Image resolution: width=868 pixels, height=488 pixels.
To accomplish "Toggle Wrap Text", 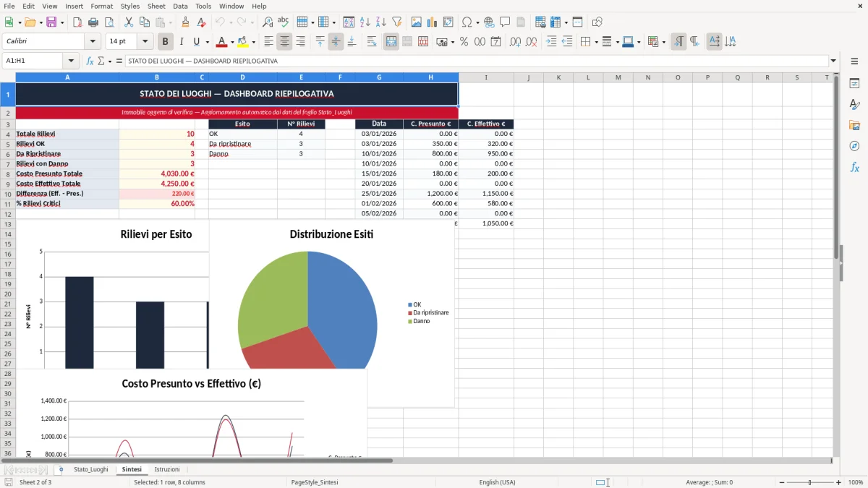I will (x=372, y=42).
